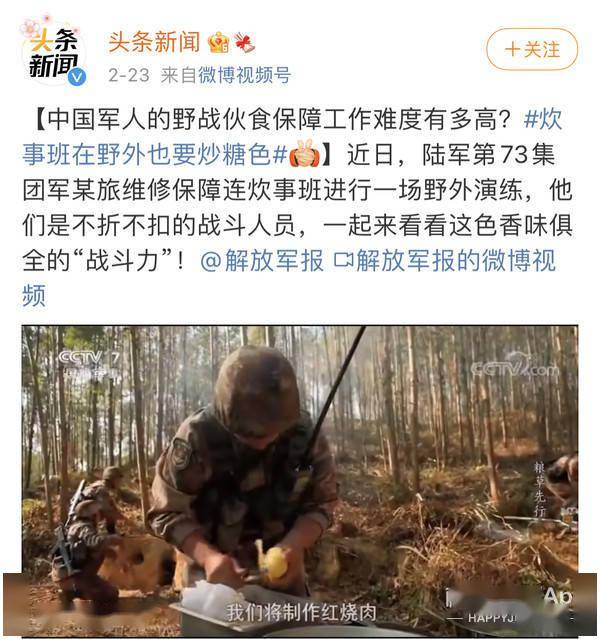Tap the praying hands emoji
This screenshot has height=639, width=600.
coord(305,155)
